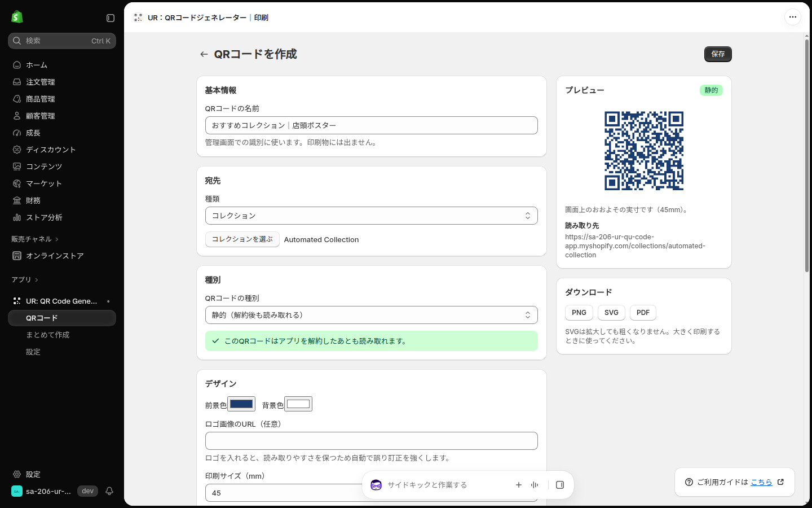Click the 印刷サイズ input field showing 45
The width and height of the screenshot is (812, 508).
[x=372, y=493]
